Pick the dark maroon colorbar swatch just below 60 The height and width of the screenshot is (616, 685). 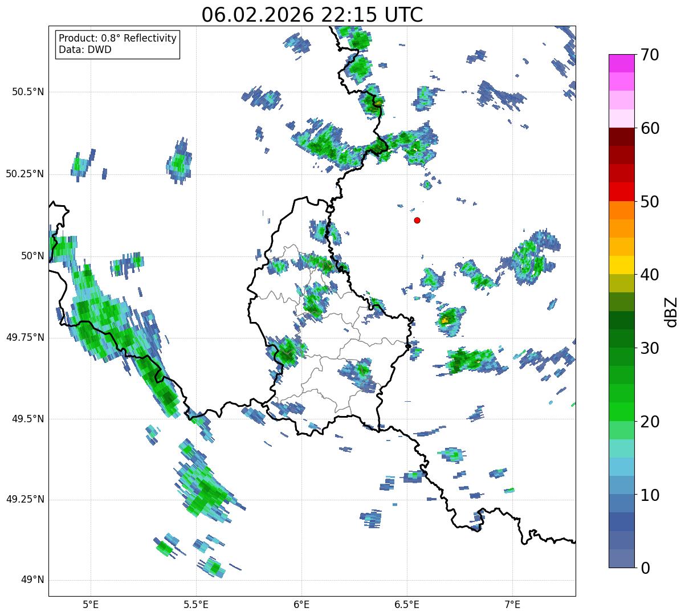click(x=621, y=137)
